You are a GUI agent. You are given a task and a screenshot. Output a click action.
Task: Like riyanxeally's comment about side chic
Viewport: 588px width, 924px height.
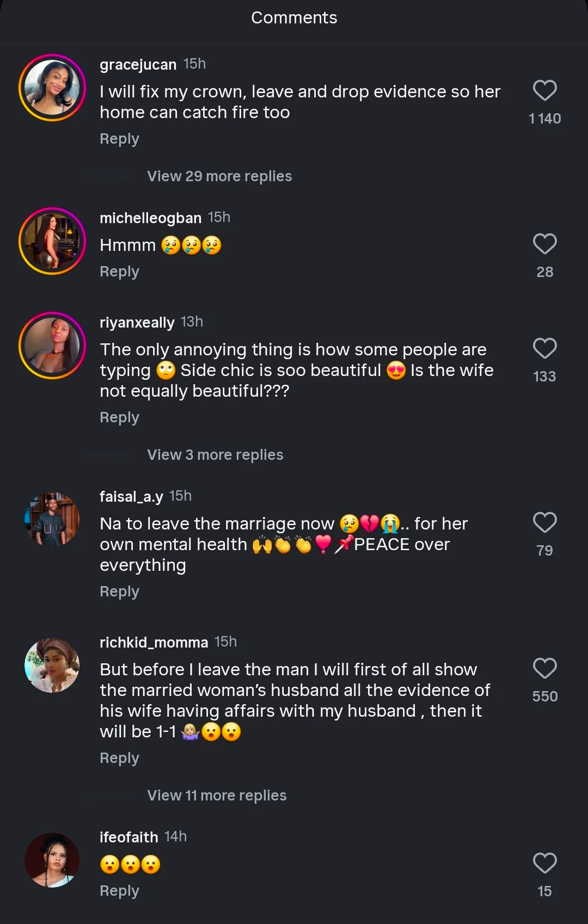(x=544, y=349)
